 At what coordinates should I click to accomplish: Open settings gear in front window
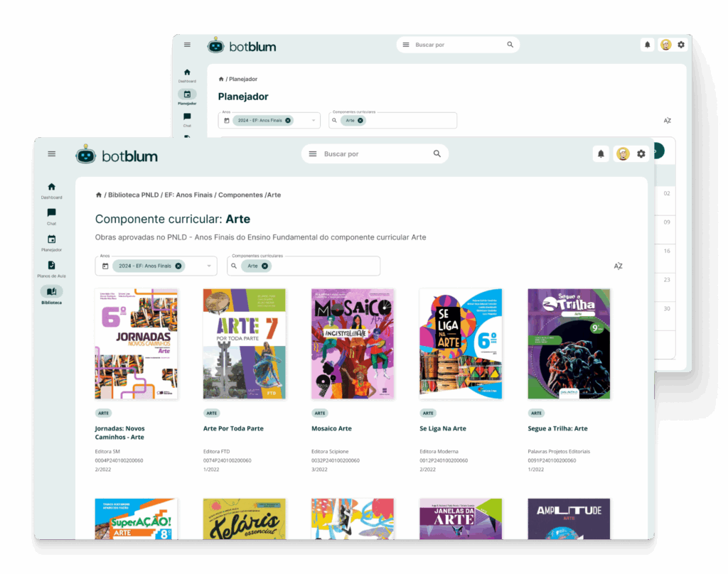click(641, 154)
